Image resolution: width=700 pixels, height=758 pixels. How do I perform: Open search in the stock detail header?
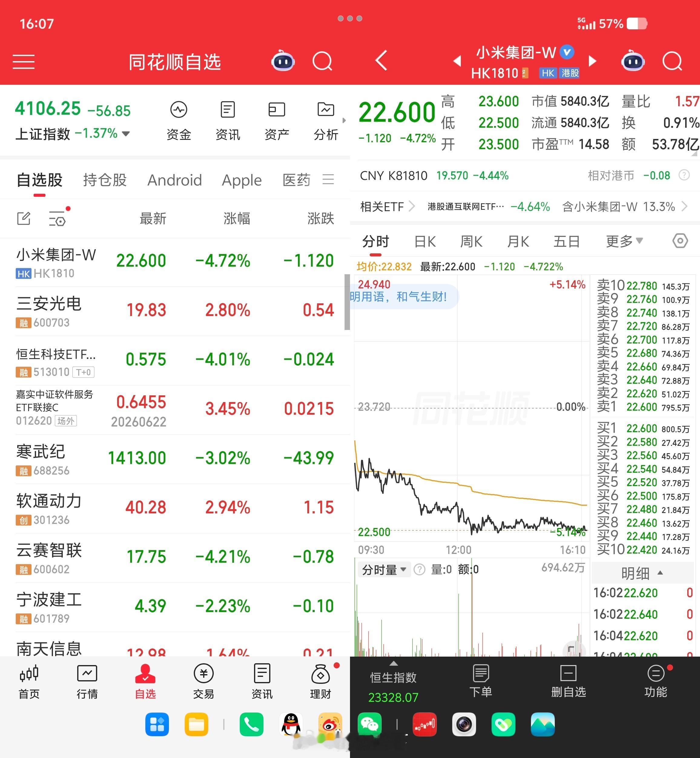[x=672, y=61]
